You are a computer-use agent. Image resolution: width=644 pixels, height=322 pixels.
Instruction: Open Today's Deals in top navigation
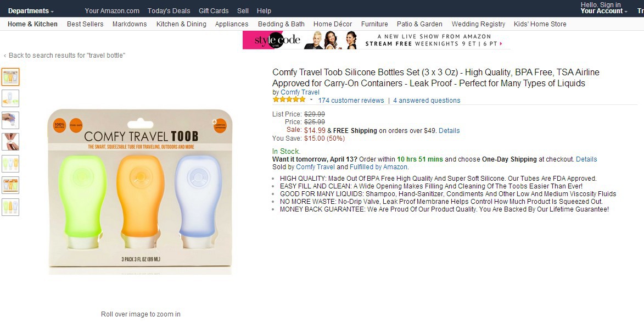pos(169,11)
